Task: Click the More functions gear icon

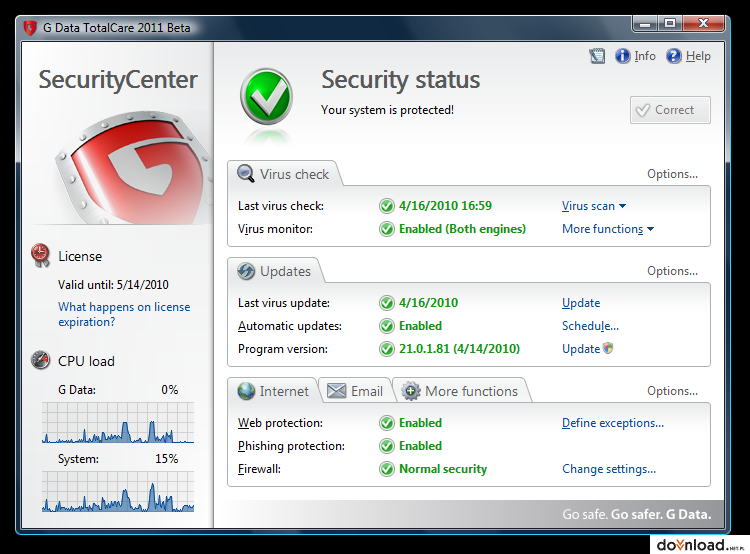Action: click(x=410, y=391)
